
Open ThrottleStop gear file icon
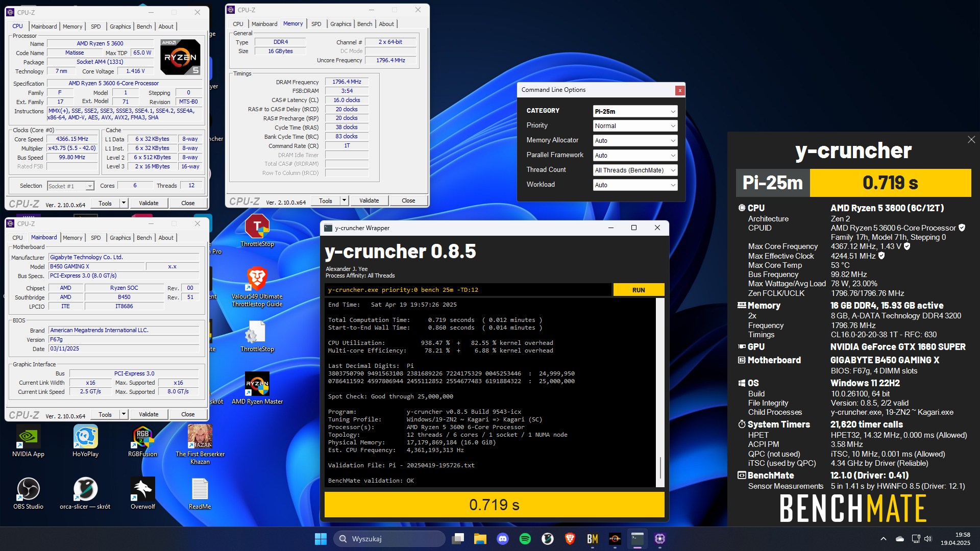pyautogui.click(x=257, y=336)
